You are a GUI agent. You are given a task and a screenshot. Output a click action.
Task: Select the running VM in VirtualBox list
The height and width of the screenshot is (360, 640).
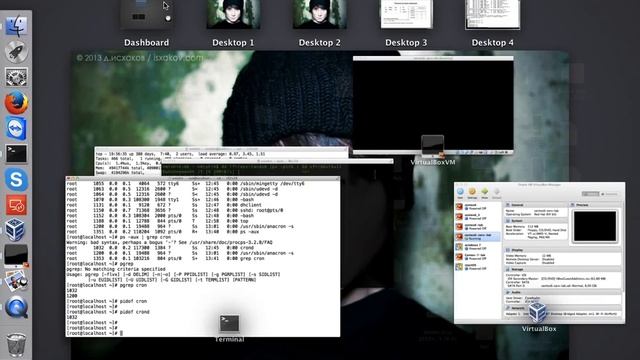tap(478, 236)
